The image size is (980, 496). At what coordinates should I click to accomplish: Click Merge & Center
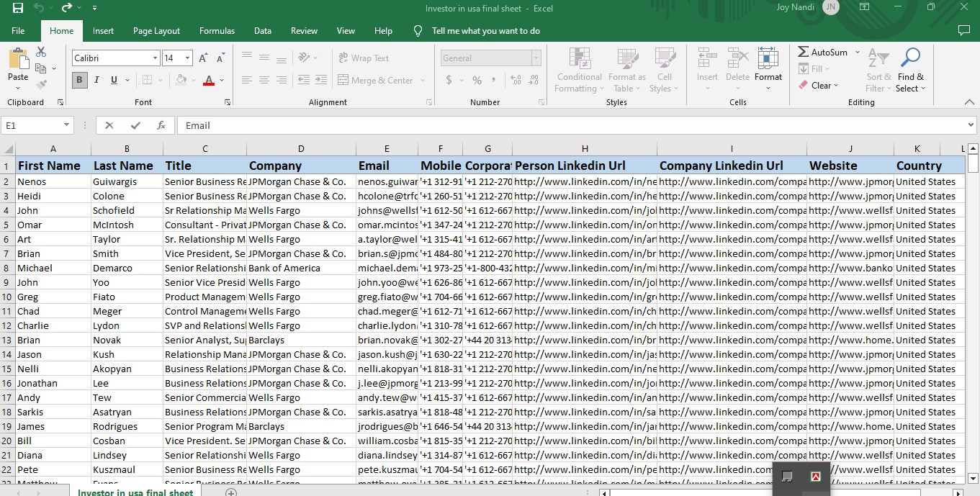click(x=382, y=80)
